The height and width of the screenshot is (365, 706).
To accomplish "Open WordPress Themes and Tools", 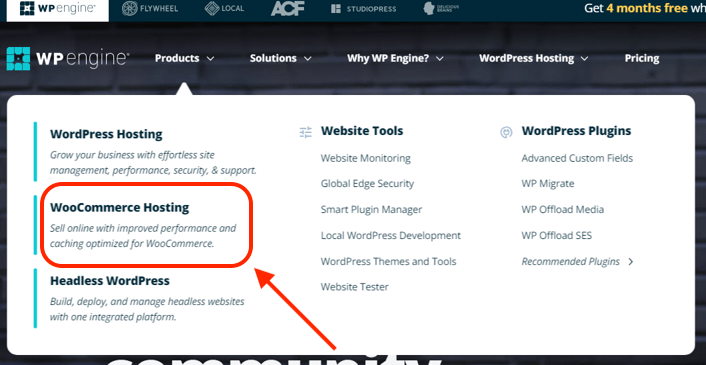I will 388,261.
